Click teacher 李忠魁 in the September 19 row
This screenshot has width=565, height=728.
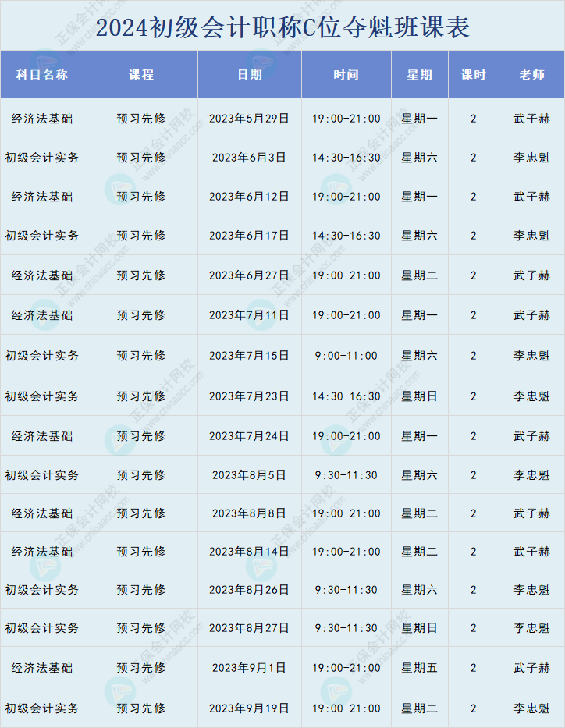point(532,708)
